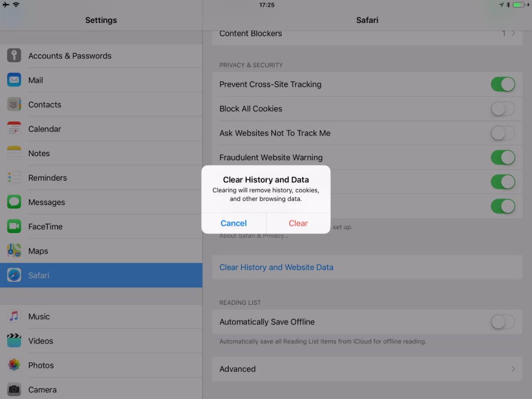
Task: Open the Mail envelope icon
Action: [x=14, y=80]
